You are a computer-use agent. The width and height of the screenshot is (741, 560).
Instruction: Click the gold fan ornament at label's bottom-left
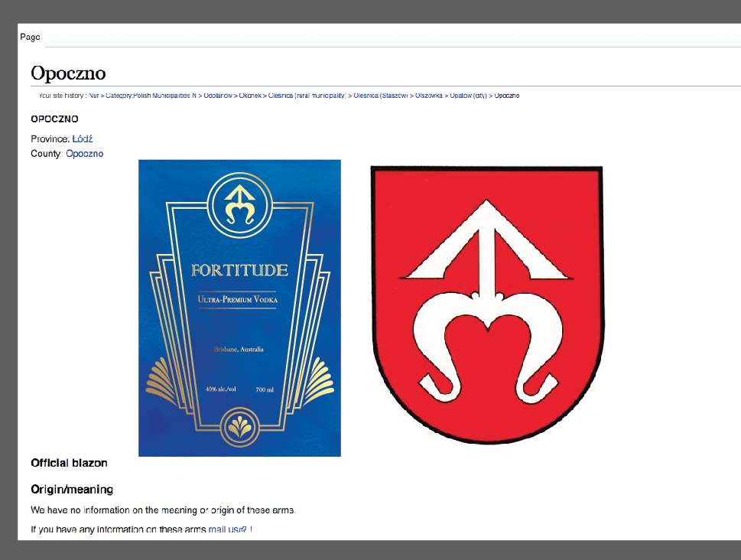point(161,383)
